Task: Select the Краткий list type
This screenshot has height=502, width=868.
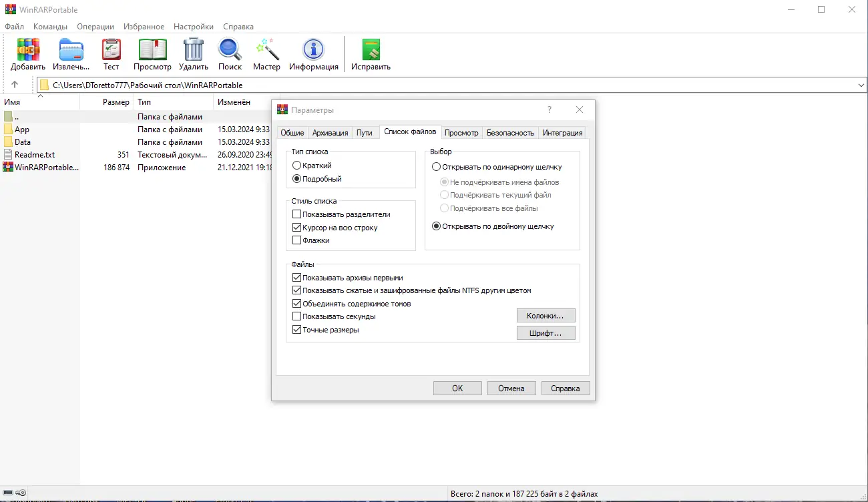Action: [x=297, y=166]
